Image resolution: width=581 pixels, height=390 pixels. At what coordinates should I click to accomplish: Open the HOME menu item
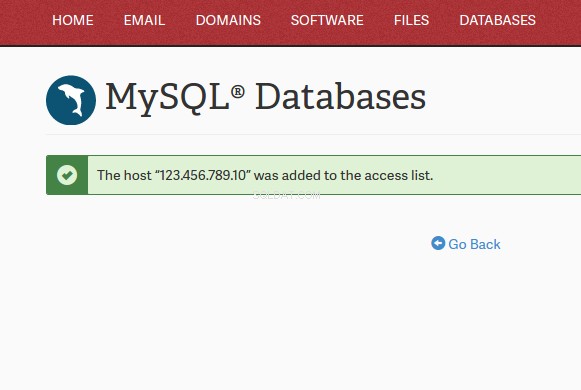point(73,20)
